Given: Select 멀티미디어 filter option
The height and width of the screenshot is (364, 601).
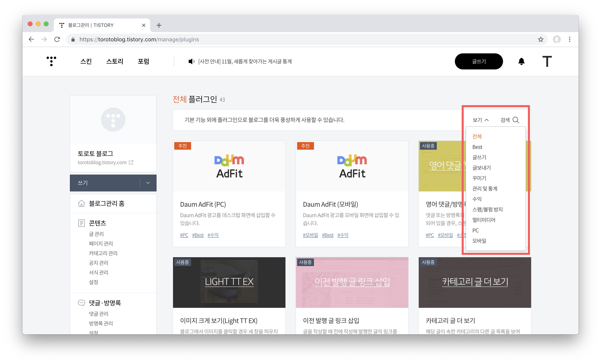Looking at the screenshot, I should click(484, 220).
